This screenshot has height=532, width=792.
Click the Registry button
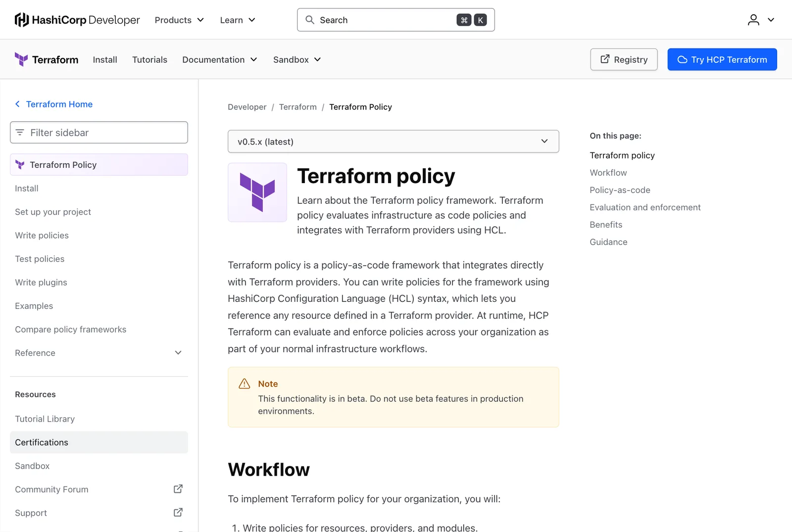pos(624,59)
